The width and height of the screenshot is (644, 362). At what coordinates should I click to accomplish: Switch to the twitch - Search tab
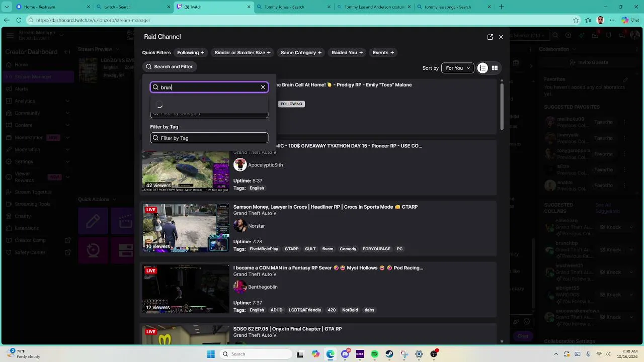point(133,7)
